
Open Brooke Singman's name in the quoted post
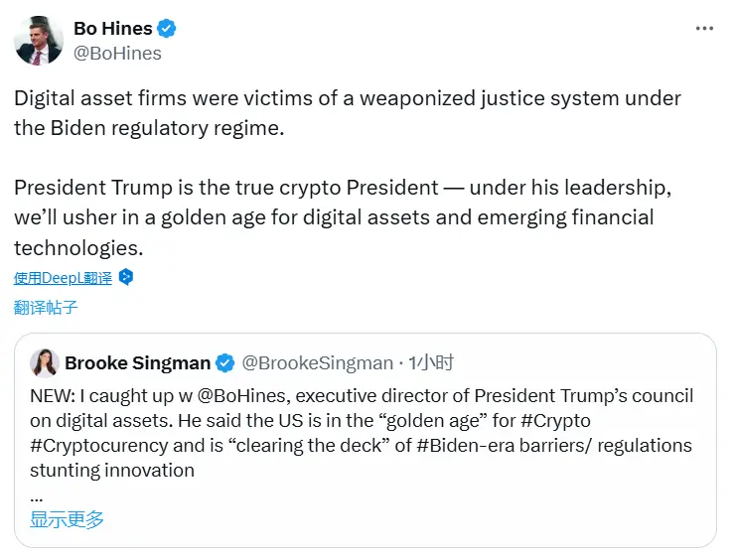pyautogui.click(x=137, y=363)
